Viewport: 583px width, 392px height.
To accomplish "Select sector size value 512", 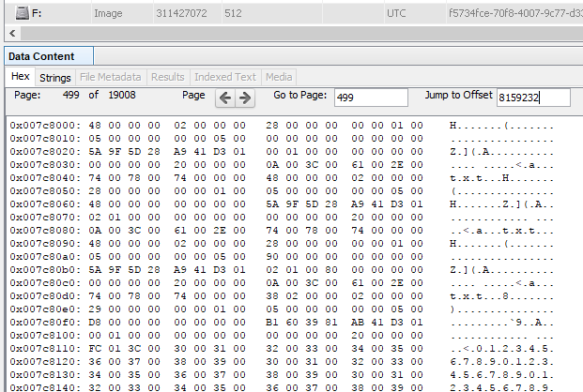I will click(233, 13).
